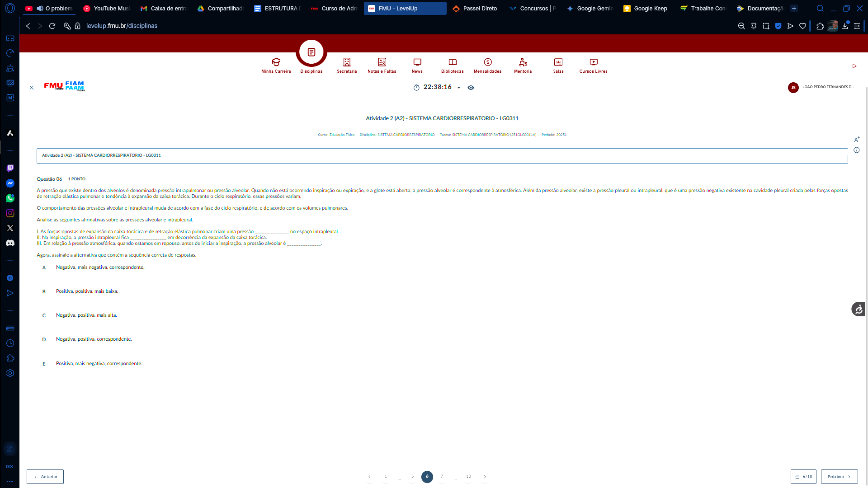Screen dimensions: 868x488
Task: Increase font size with A+ control
Action: pyautogui.click(x=856, y=140)
